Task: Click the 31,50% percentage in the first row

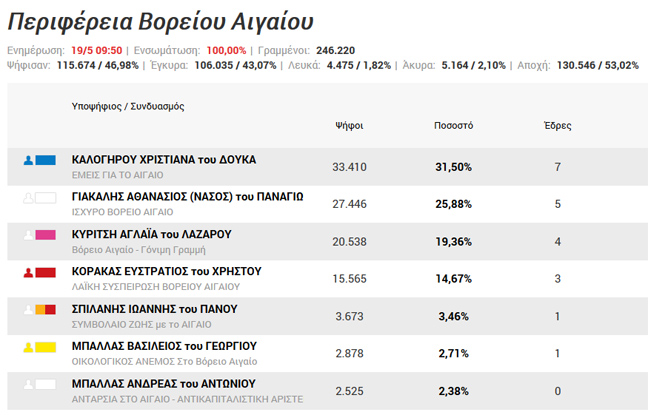Action: [x=453, y=167]
